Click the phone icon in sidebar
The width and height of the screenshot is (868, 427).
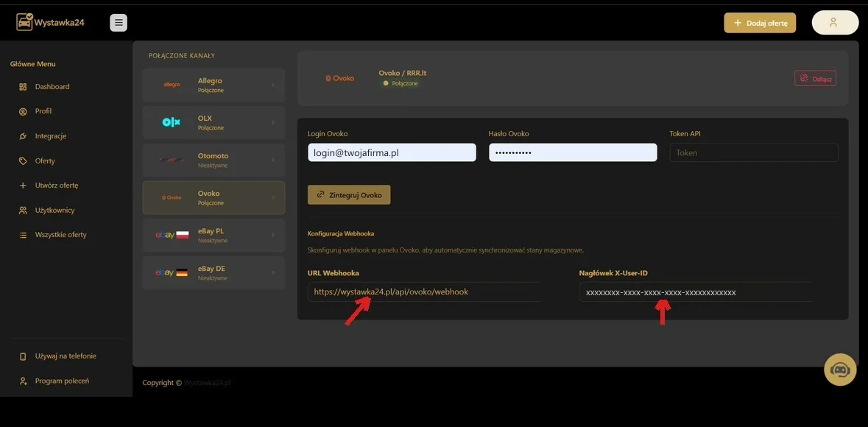tap(23, 356)
